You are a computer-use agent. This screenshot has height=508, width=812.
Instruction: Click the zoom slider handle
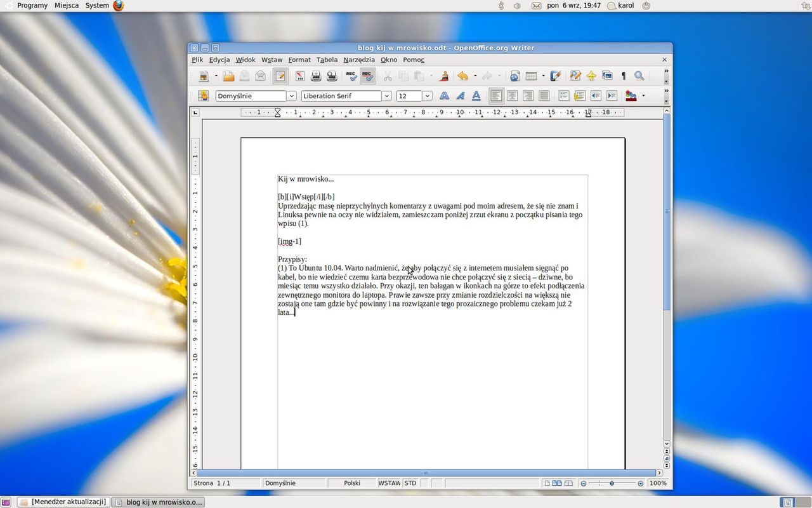(612, 483)
